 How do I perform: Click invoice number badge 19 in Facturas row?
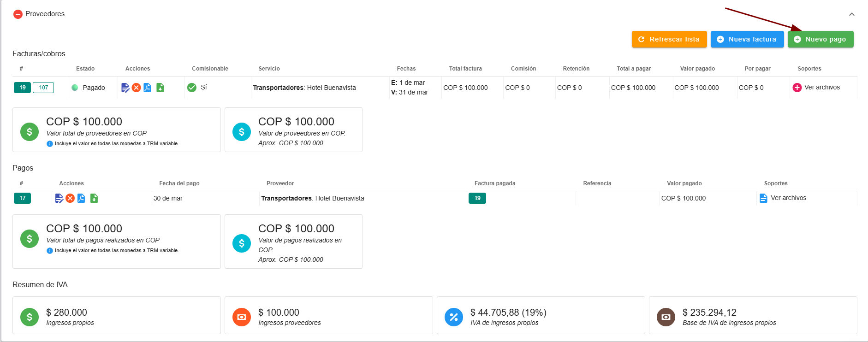(22, 88)
